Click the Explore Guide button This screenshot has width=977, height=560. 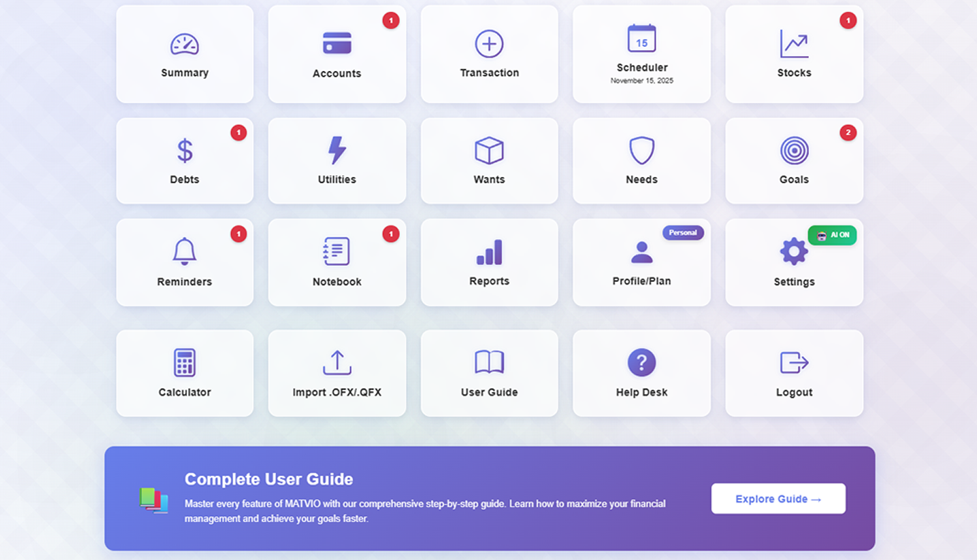tap(778, 498)
